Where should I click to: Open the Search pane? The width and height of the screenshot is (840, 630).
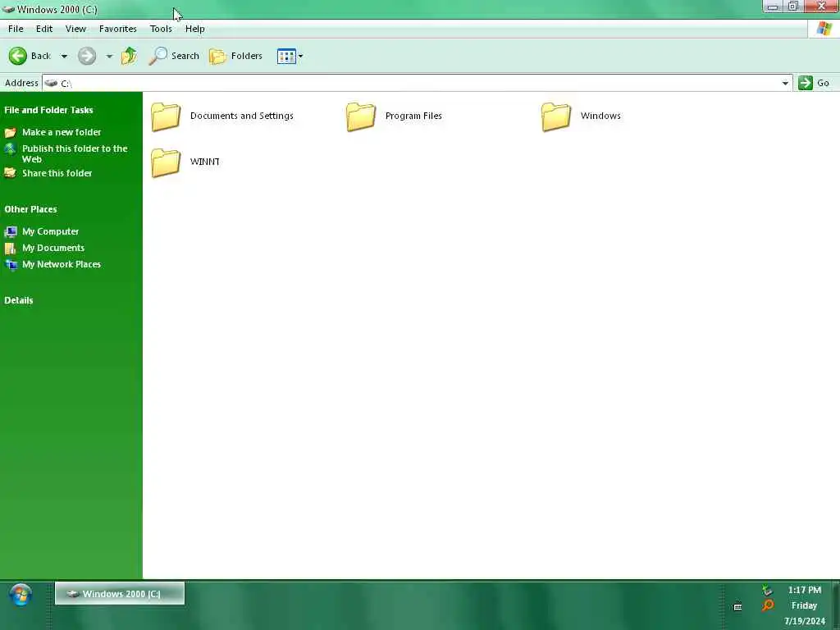[174, 56]
